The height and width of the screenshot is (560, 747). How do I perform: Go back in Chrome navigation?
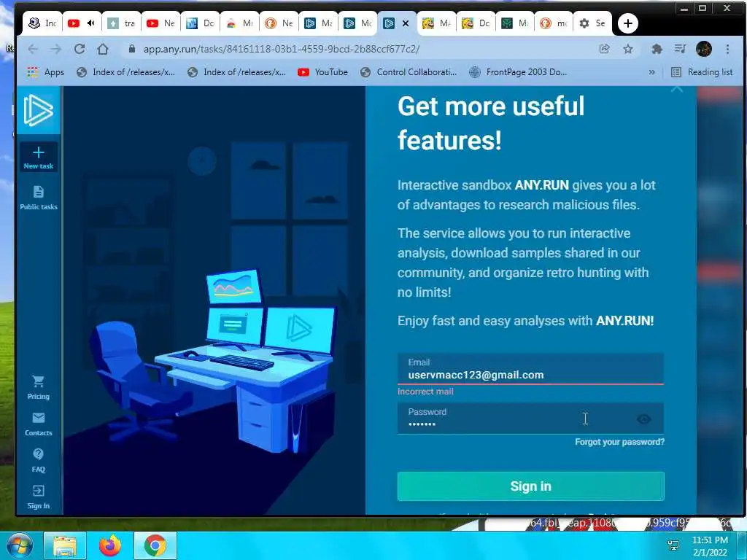click(x=32, y=49)
